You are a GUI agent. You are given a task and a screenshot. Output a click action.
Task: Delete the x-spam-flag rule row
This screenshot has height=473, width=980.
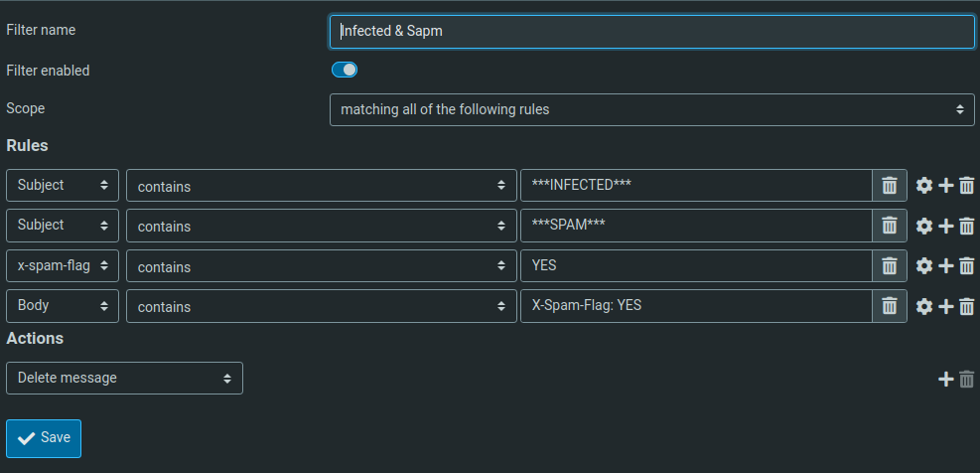pos(967,266)
